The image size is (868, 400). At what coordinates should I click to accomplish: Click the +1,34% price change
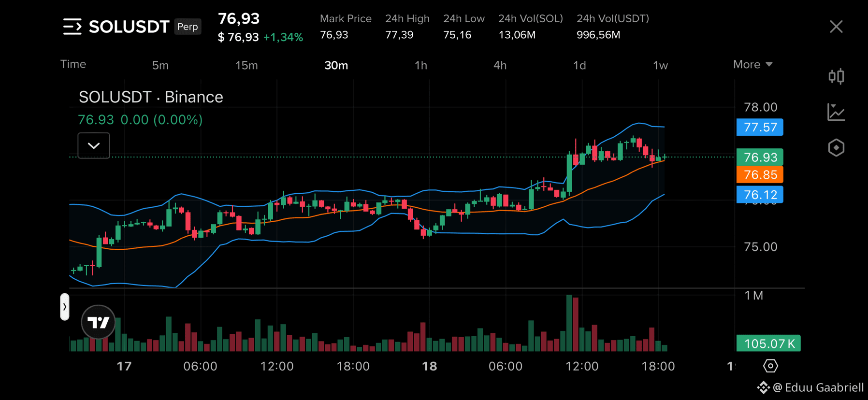point(283,37)
